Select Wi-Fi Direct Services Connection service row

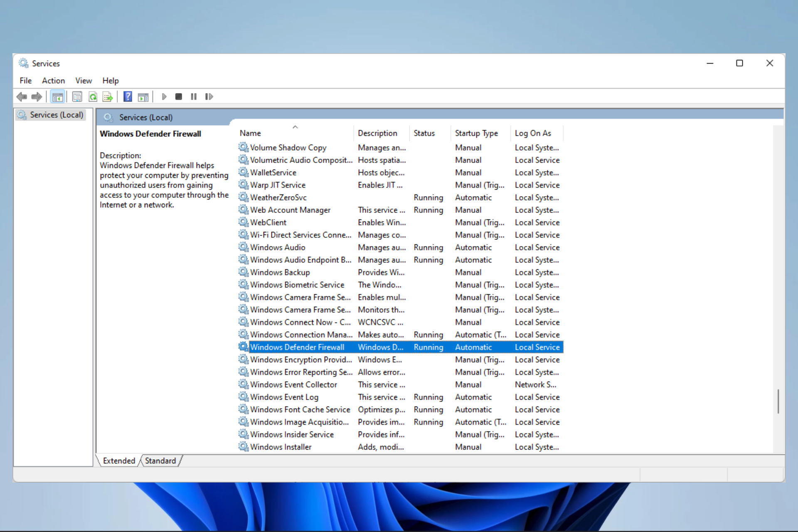click(400, 235)
